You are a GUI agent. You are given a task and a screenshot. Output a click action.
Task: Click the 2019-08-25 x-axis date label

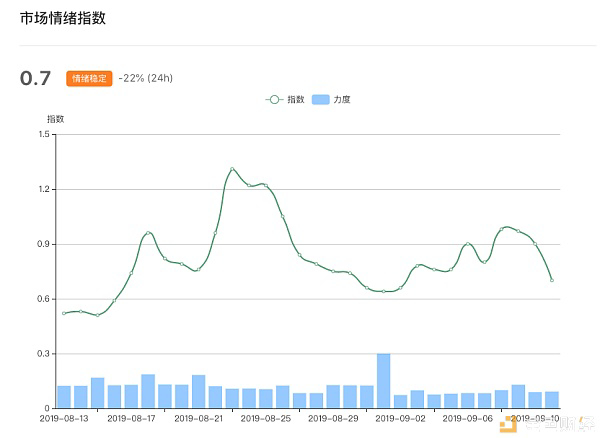coord(266,418)
